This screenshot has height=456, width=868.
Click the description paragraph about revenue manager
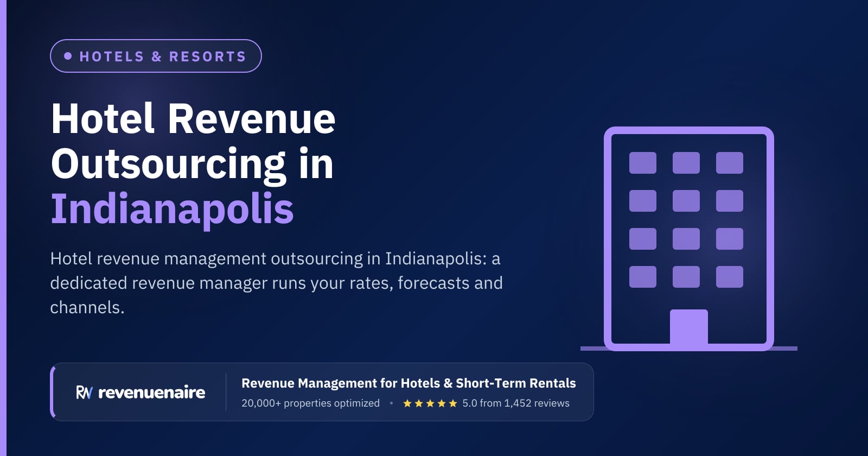[277, 283]
